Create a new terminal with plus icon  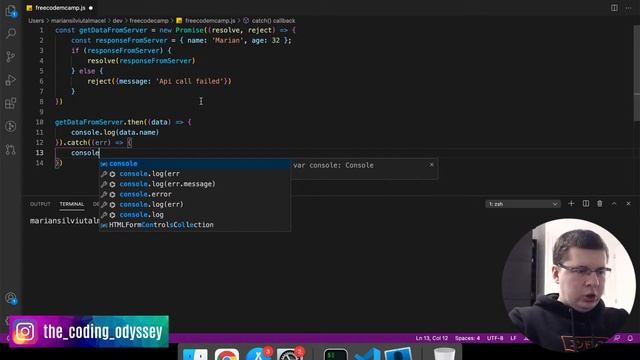click(x=571, y=203)
